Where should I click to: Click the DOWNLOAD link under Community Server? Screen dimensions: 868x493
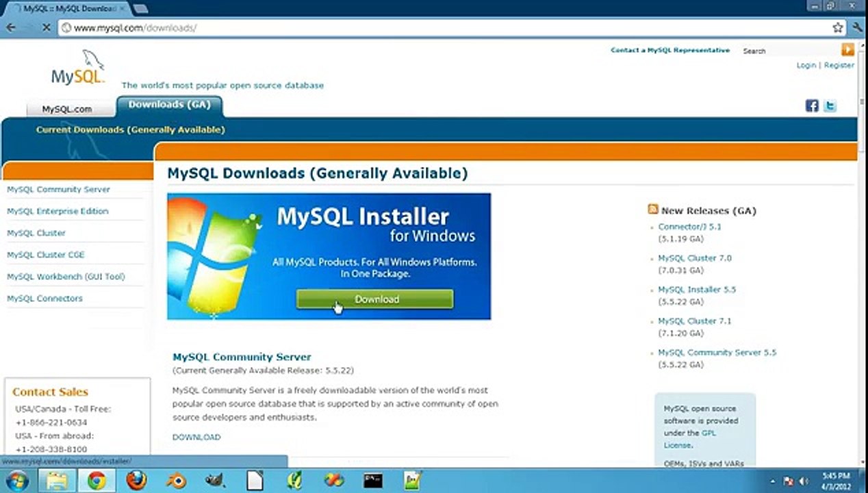[196, 437]
